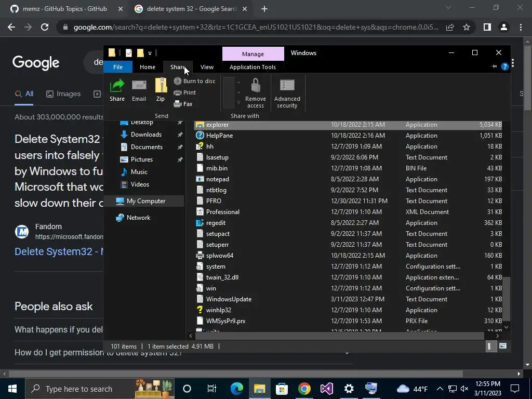Image resolution: width=532 pixels, height=399 pixels.
Task: Switch to Details view layout button
Action: point(491,347)
